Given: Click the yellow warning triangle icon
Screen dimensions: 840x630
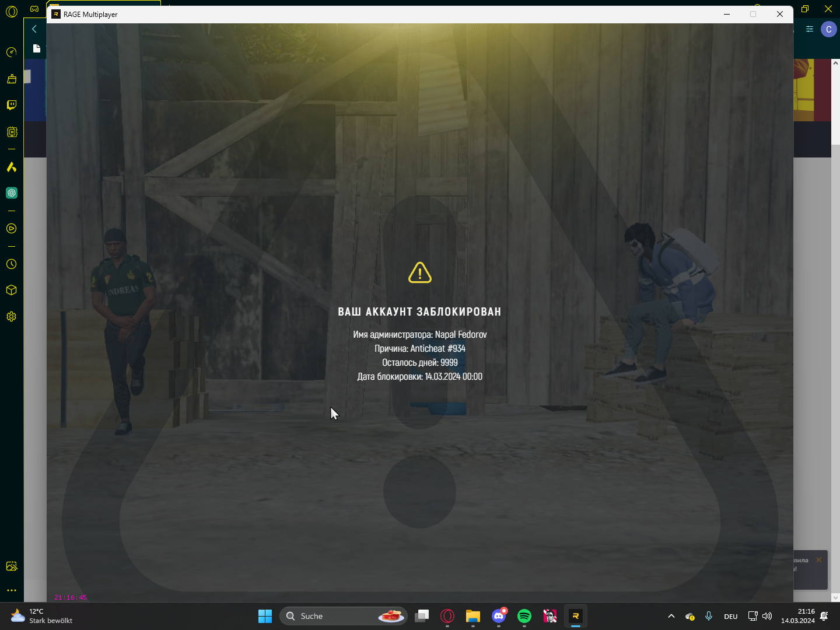Looking at the screenshot, I should point(420,272).
